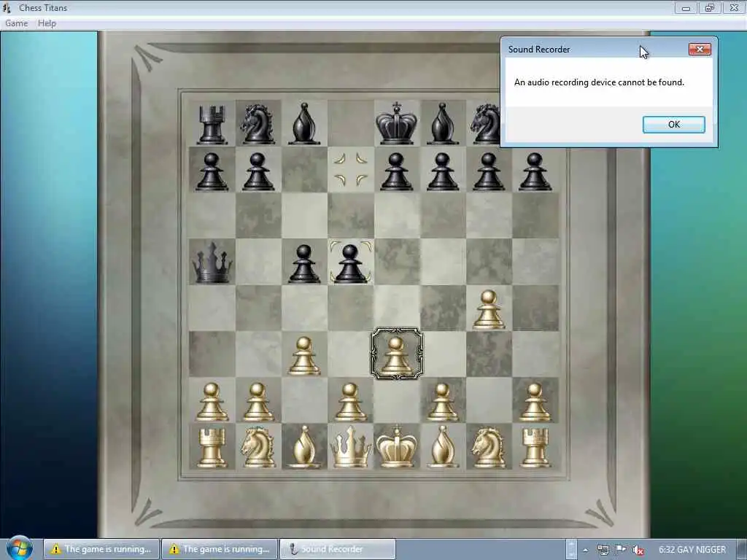Screen dimensions: 747x560
Task: Select the black queen on a5
Action: tap(212, 262)
